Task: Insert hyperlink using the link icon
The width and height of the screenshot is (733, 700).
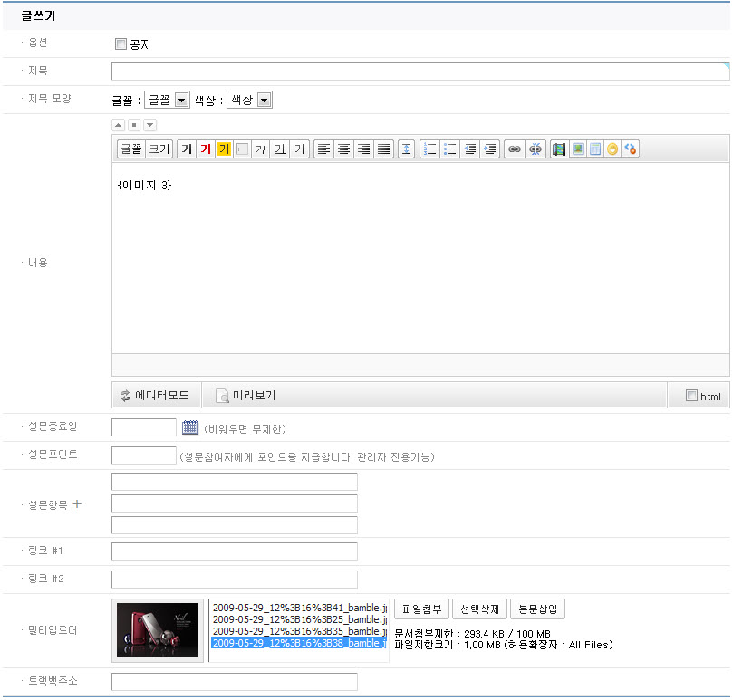Action: pos(514,149)
